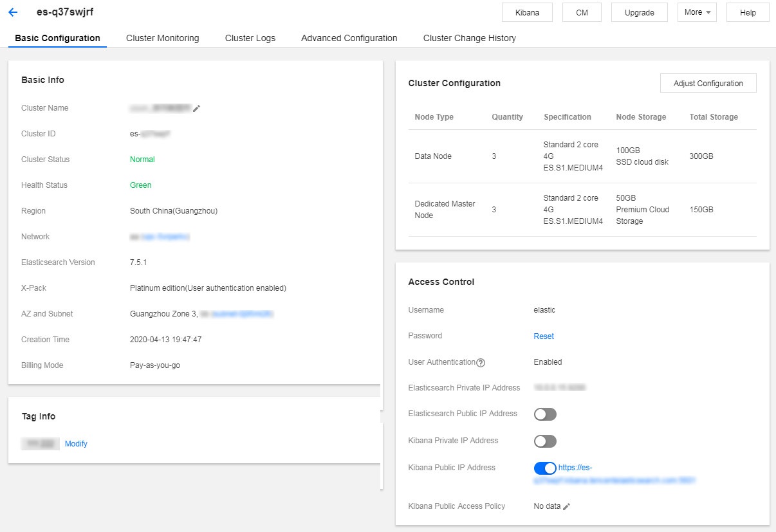Viewport: 776px width, 532px height.
Task: Click User Authentication help question icon
Action: (481, 363)
